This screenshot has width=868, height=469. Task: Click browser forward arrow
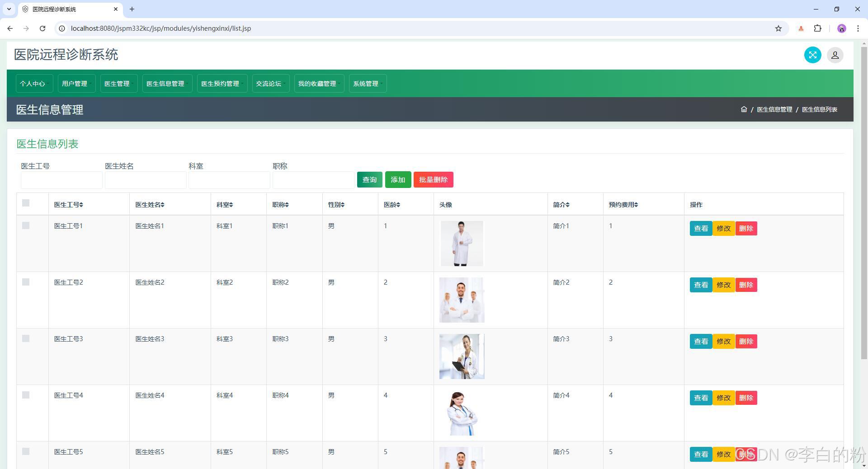pyautogui.click(x=26, y=28)
